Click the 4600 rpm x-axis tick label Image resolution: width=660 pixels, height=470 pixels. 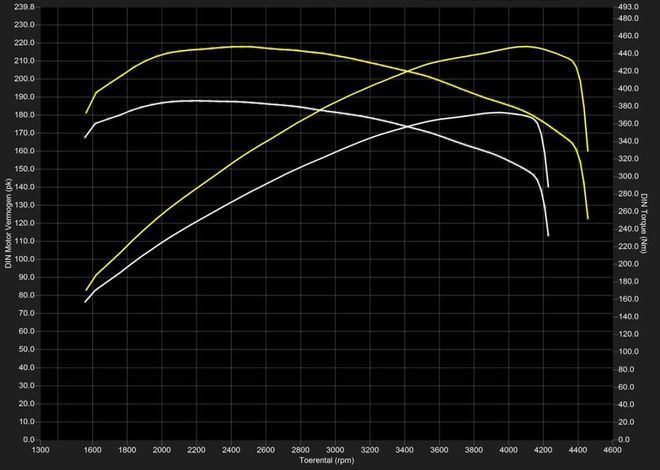tap(613, 451)
